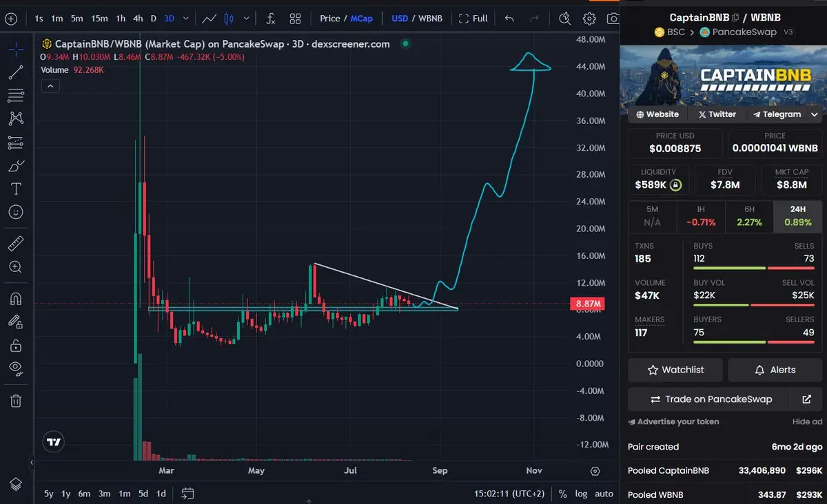The image size is (827, 504).
Task: Add pair to Watchlist
Action: point(675,370)
